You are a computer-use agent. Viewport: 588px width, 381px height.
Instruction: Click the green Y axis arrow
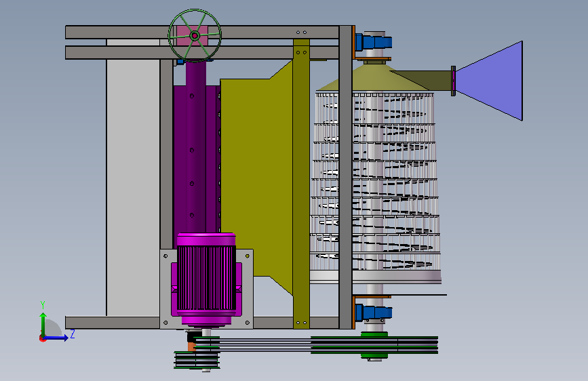43,324
